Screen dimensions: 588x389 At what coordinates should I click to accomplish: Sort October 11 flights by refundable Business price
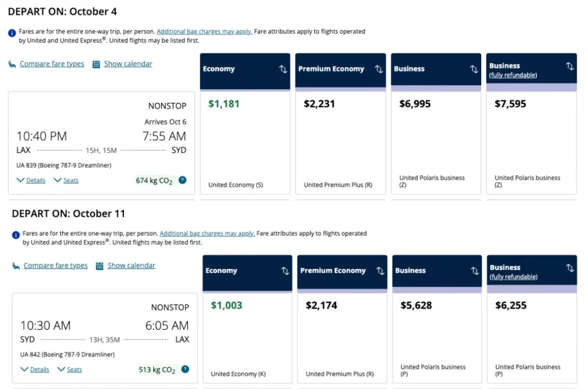point(570,268)
